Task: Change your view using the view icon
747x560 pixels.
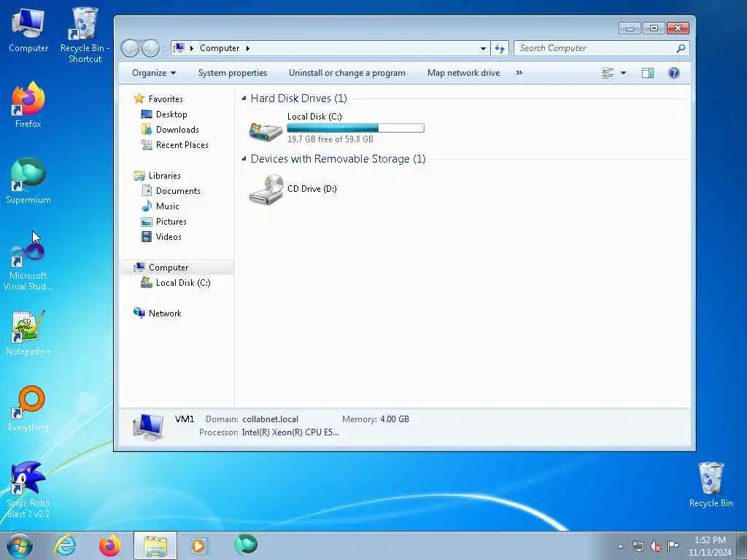Action: coord(608,73)
